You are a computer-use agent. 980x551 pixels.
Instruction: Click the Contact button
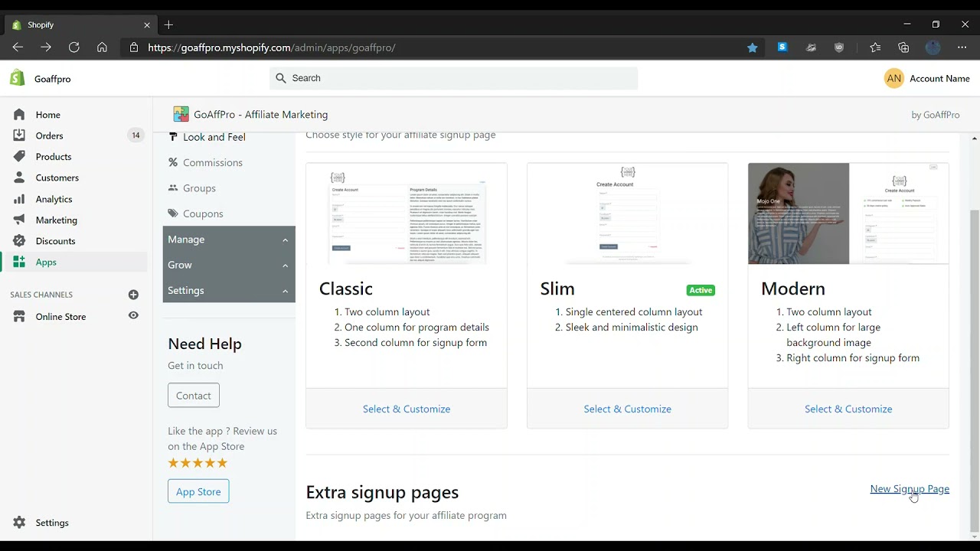194,396
